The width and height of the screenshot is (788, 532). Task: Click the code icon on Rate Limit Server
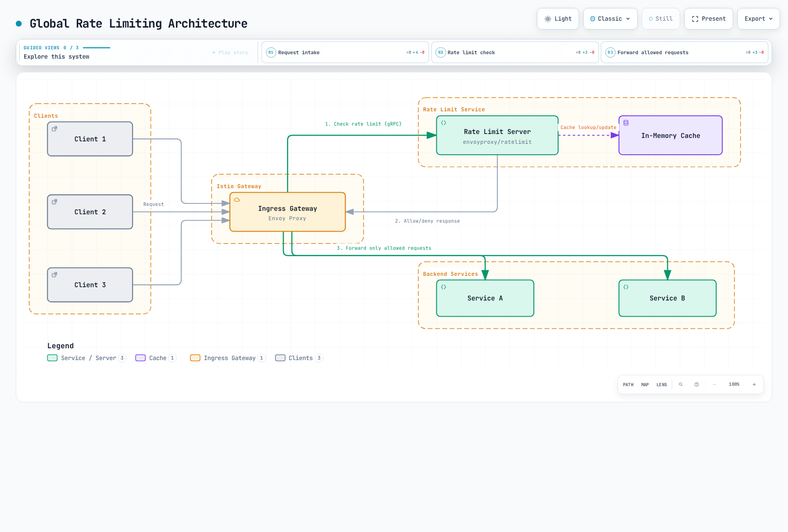point(444,123)
